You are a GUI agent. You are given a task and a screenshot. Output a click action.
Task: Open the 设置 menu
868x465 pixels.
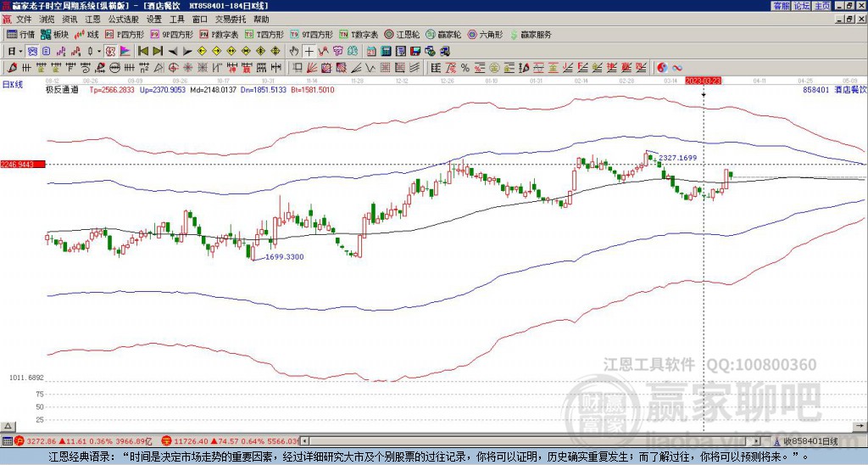[x=154, y=20]
